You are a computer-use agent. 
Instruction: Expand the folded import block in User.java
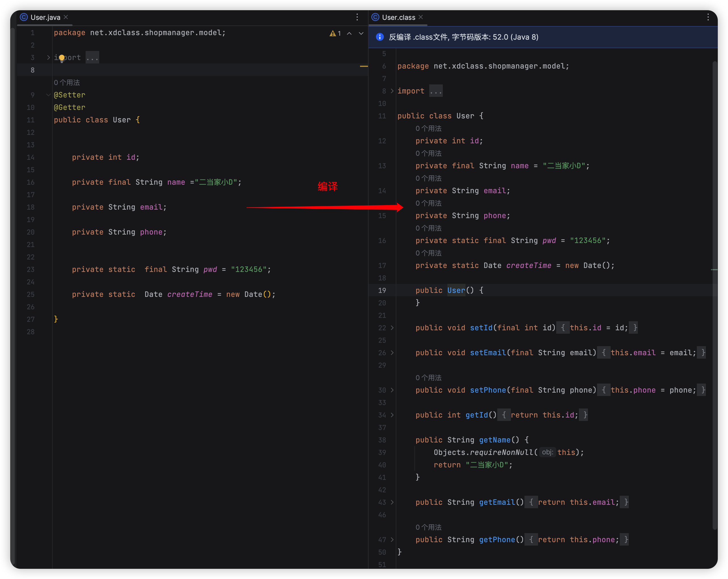[48, 57]
